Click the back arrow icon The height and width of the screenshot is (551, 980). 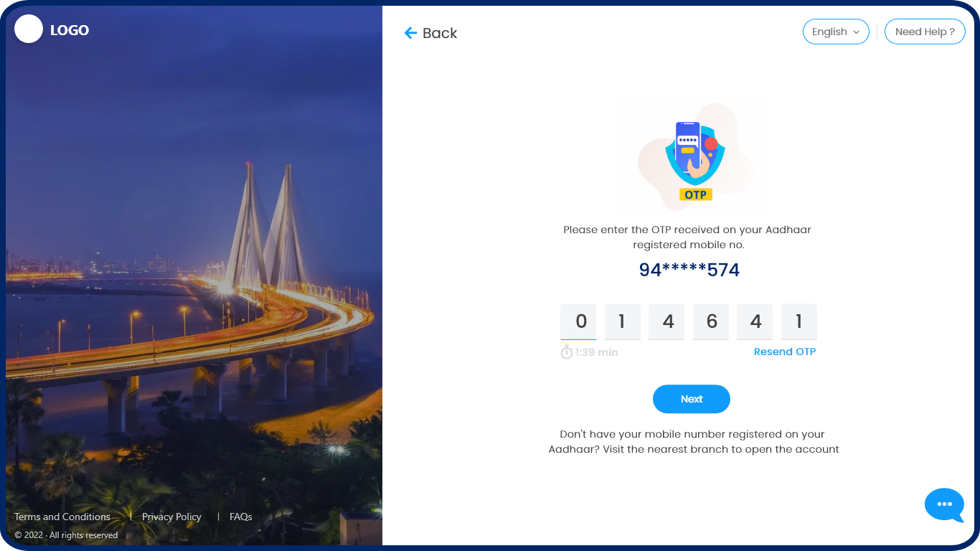click(410, 33)
